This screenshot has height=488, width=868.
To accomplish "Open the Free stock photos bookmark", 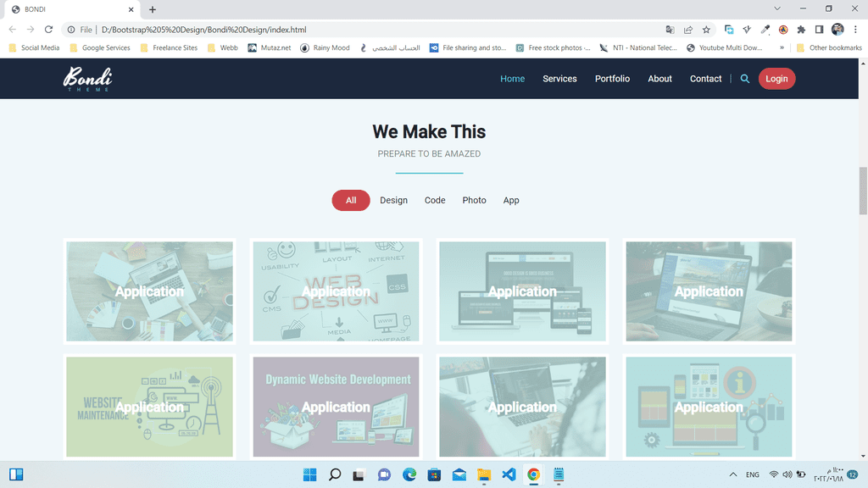I will 553,47.
